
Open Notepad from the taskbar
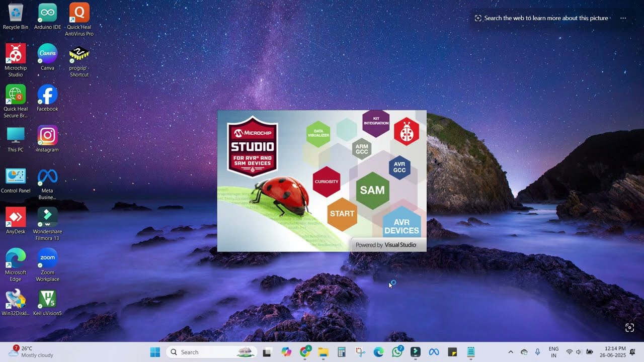point(471,352)
